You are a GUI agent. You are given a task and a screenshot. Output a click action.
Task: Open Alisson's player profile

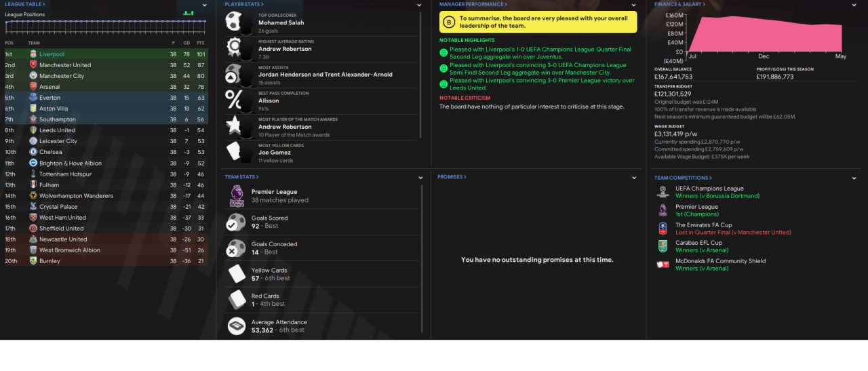point(269,100)
